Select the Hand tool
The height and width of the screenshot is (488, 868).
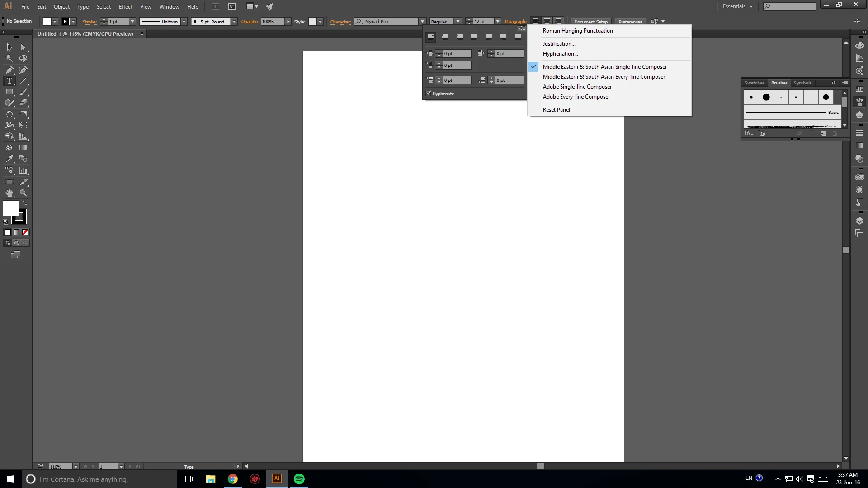(x=9, y=193)
